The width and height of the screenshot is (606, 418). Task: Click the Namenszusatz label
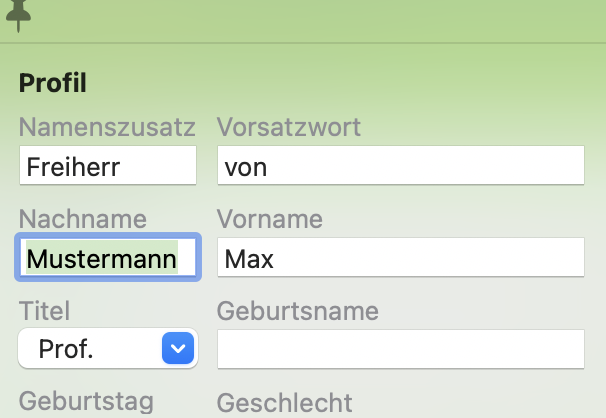click(x=107, y=127)
